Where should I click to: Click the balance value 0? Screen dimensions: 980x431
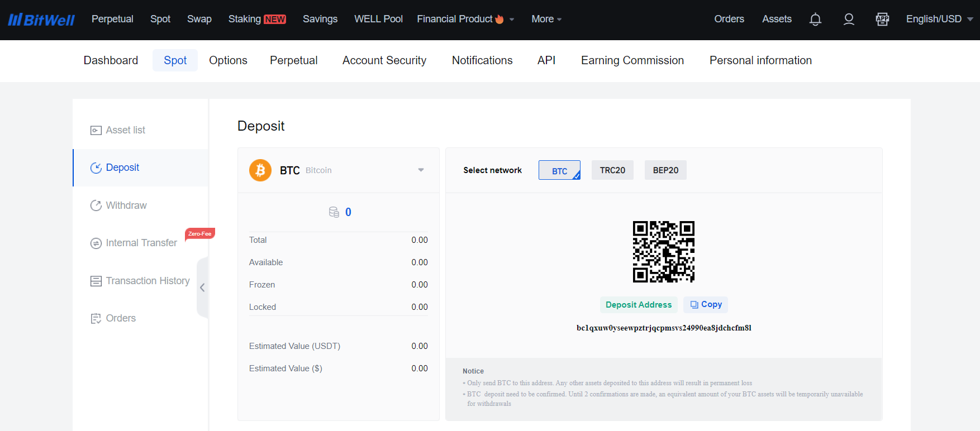[348, 212]
